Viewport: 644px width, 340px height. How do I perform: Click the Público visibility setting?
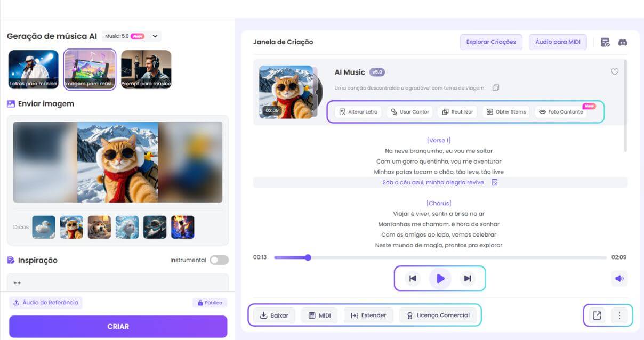pyautogui.click(x=210, y=302)
